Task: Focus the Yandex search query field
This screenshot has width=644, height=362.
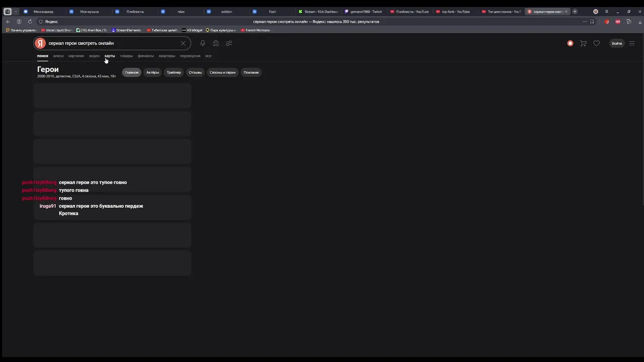Action: (113, 43)
